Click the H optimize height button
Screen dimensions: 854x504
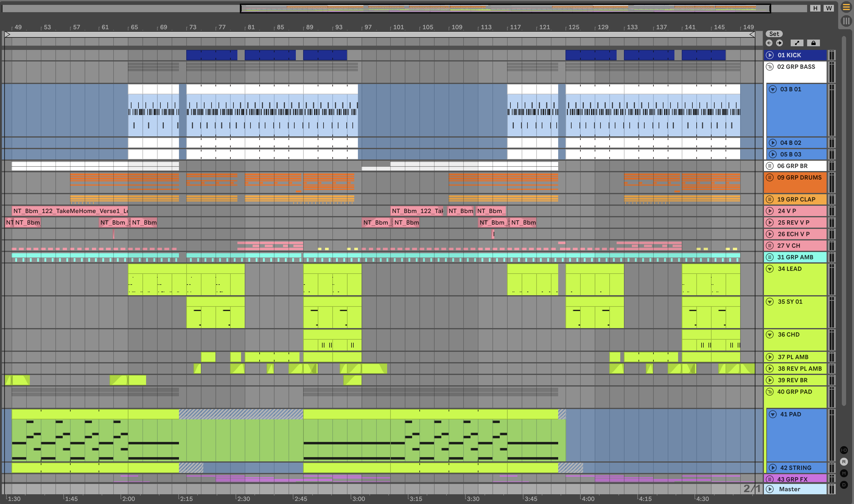coord(815,8)
